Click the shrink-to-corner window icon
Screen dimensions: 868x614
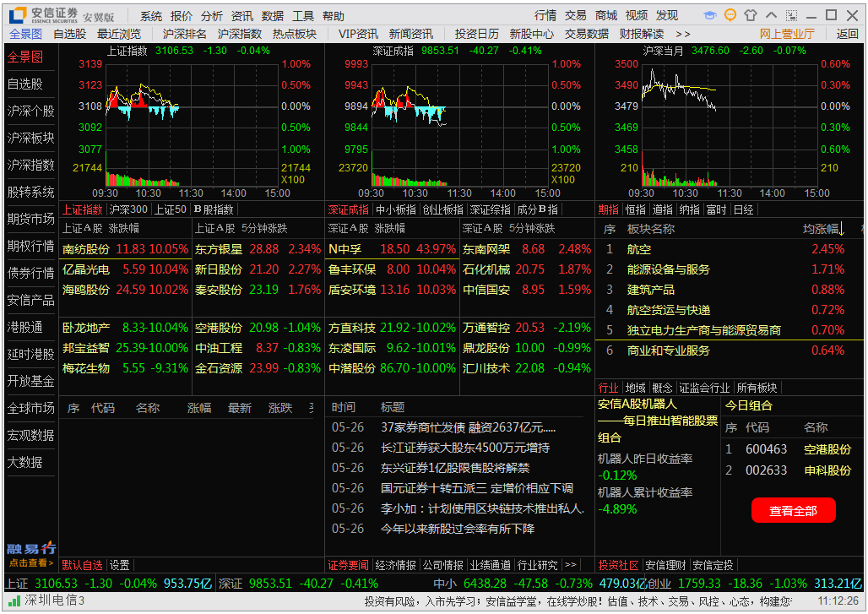point(792,15)
